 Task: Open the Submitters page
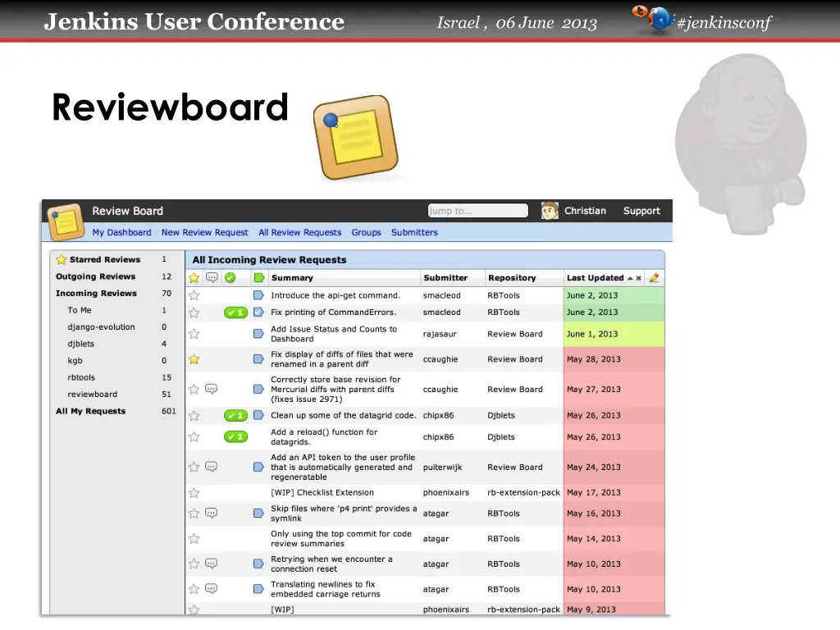414,232
